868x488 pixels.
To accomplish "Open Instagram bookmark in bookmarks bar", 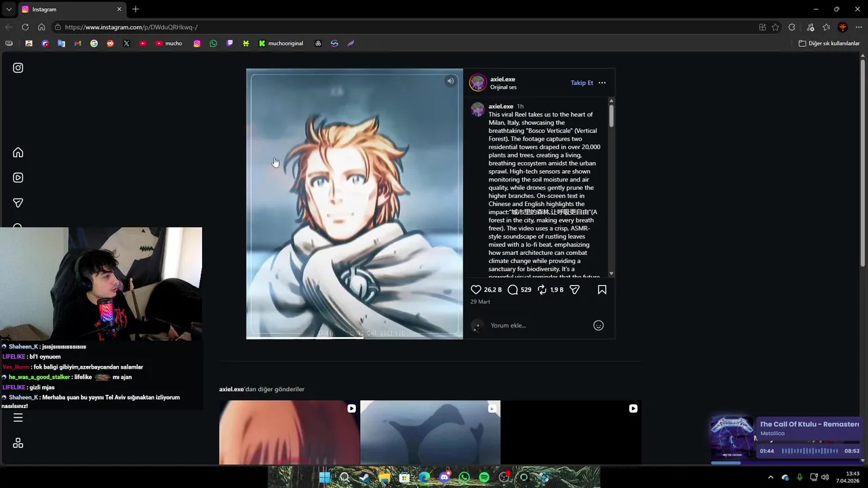I will click(x=197, y=43).
